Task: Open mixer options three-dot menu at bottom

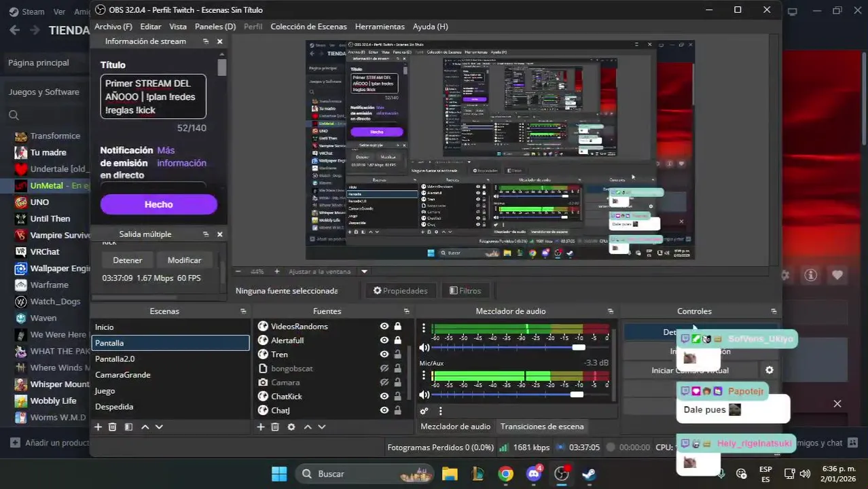Action: coord(440,411)
